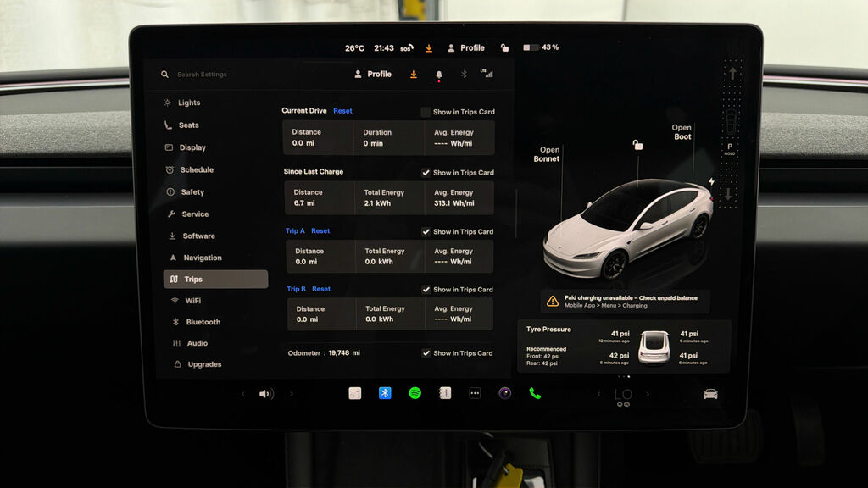The image size is (868, 488).
Task: Uncheck Show in Trips Card for Odometer
Action: point(426,353)
